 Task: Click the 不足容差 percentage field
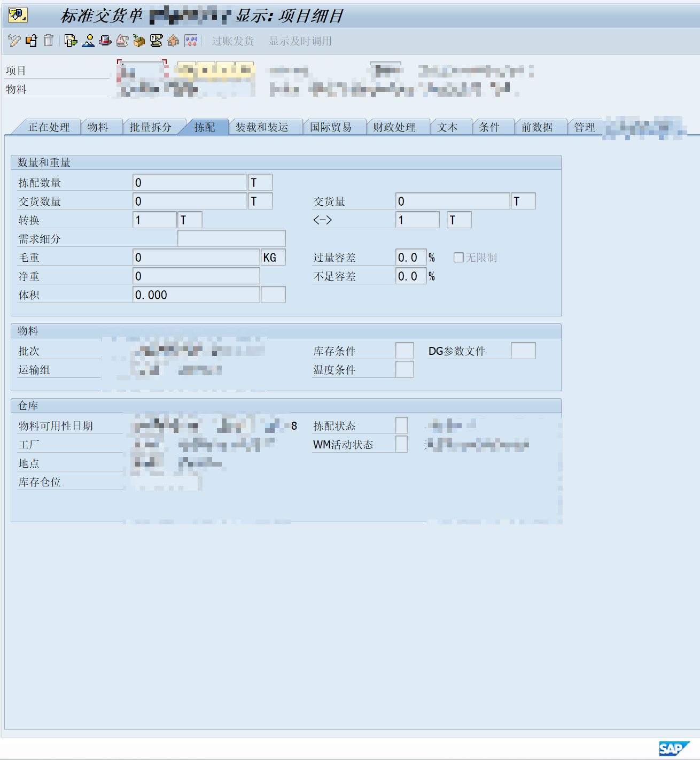[x=411, y=276]
